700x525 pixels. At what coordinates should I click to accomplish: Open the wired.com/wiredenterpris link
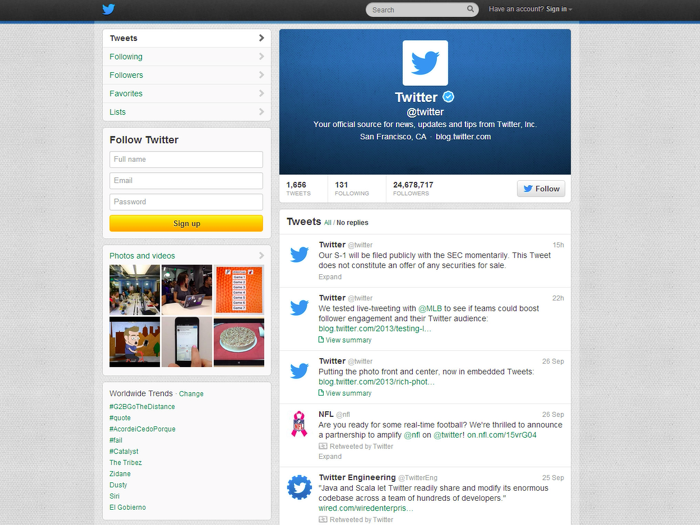(x=366, y=508)
